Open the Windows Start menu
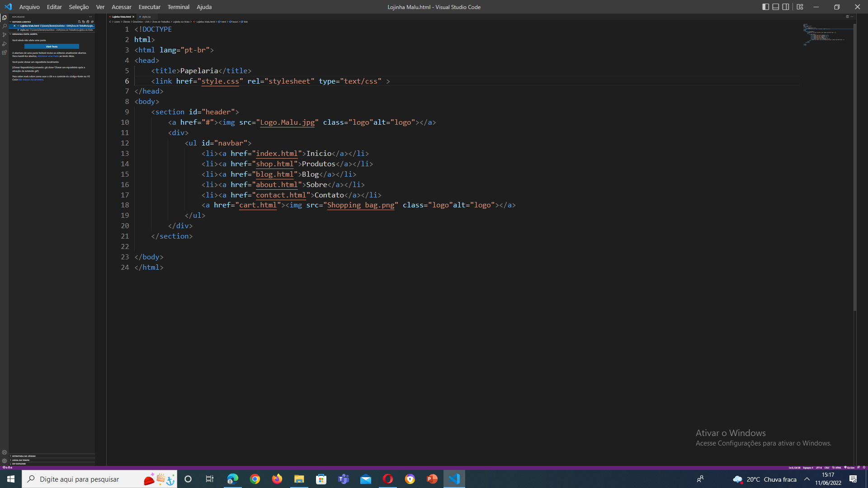Viewport: 868px width, 488px height. (11, 479)
